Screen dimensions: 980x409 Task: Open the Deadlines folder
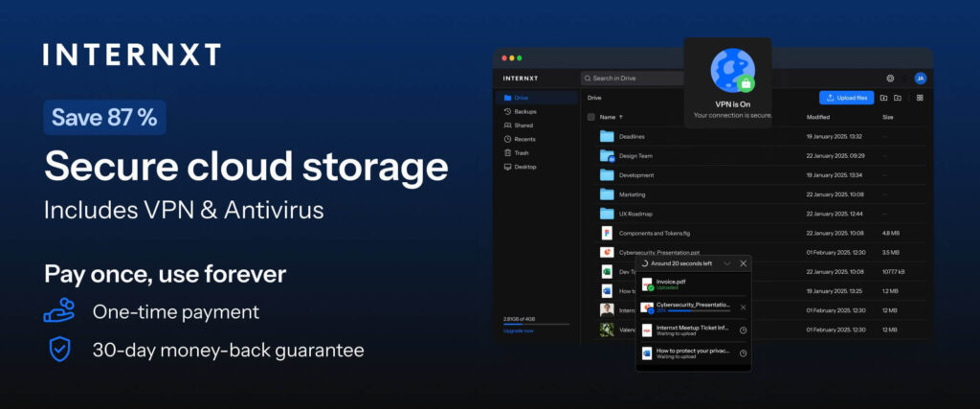632,136
